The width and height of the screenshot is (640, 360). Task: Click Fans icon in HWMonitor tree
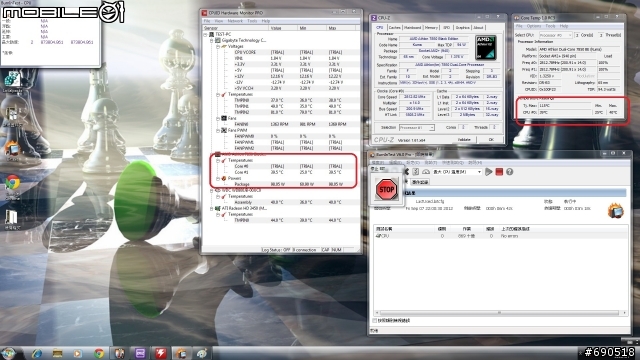click(224, 118)
